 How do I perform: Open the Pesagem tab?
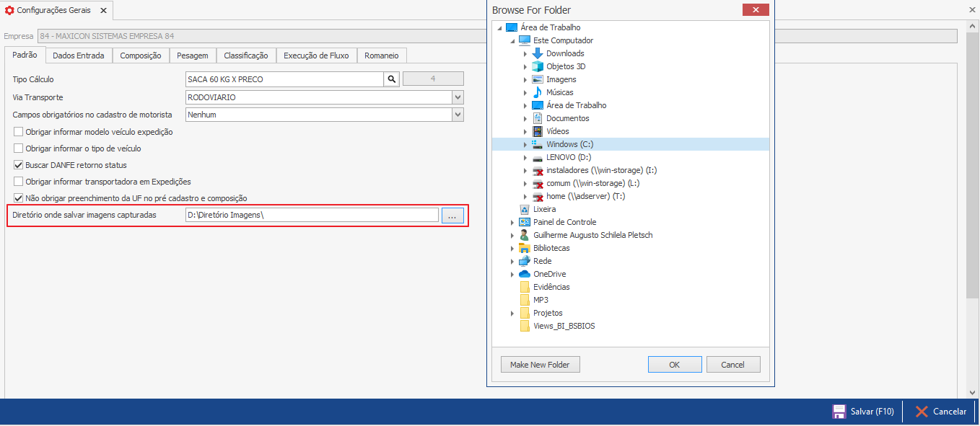(193, 56)
